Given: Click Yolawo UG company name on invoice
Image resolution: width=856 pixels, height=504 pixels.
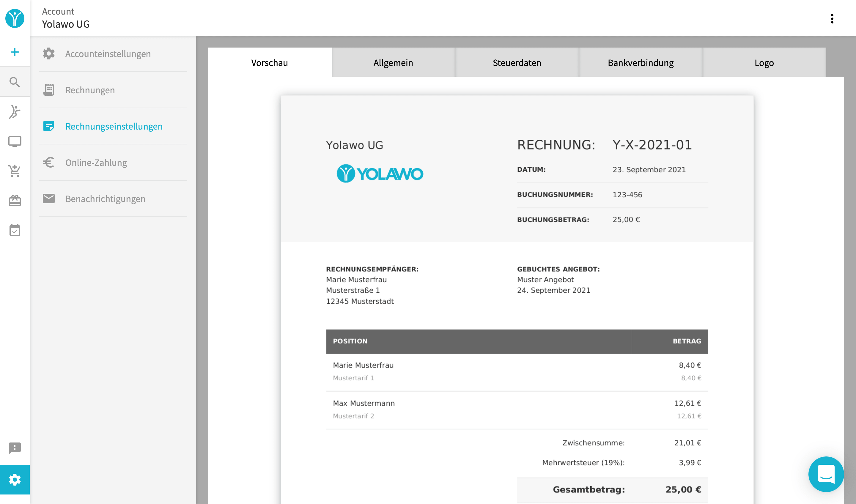Looking at the screenshot, I should coord(354,145).
